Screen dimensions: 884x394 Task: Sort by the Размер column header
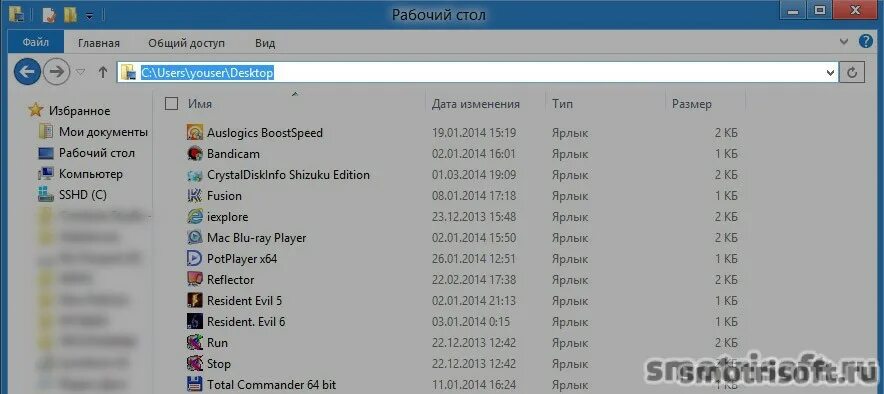[x=692, y=104]
